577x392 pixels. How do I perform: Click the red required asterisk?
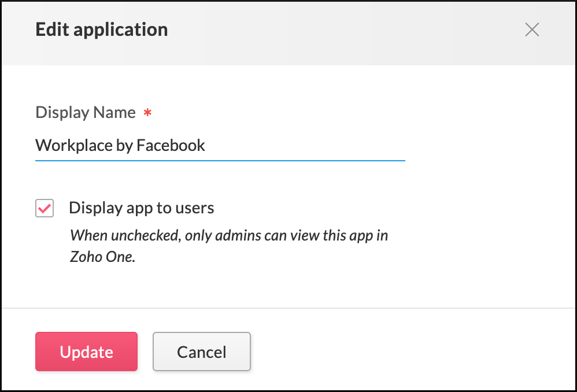[147, 113]
